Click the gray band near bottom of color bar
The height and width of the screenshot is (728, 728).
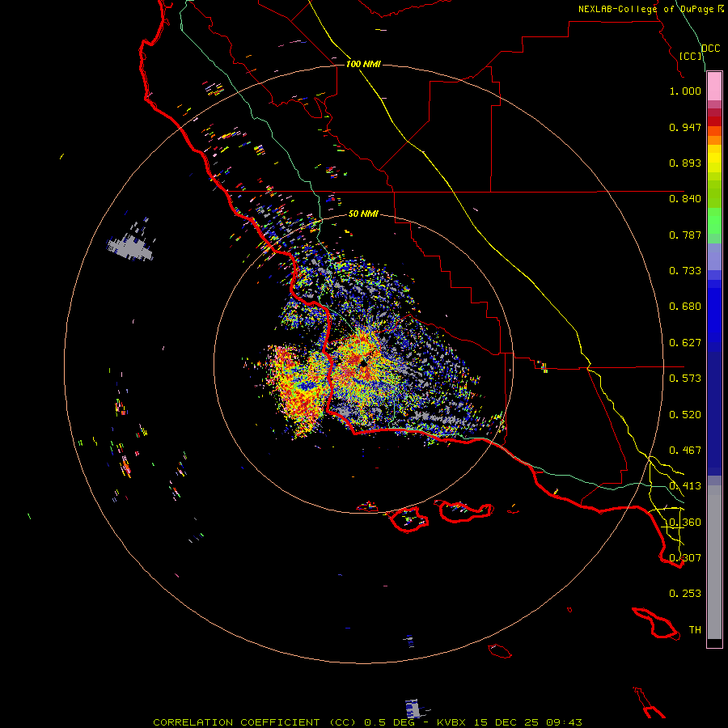714,562
